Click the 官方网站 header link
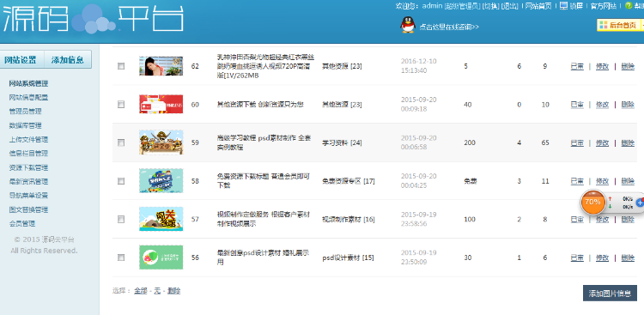Screen dimensions: 644x315 pyautogui.click(x=604, y=6)
